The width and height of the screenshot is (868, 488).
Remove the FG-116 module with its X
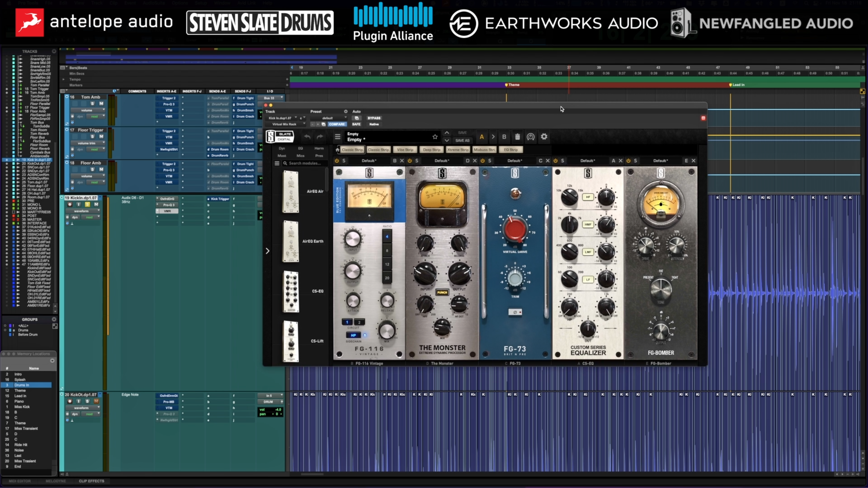tap(402, 161)
